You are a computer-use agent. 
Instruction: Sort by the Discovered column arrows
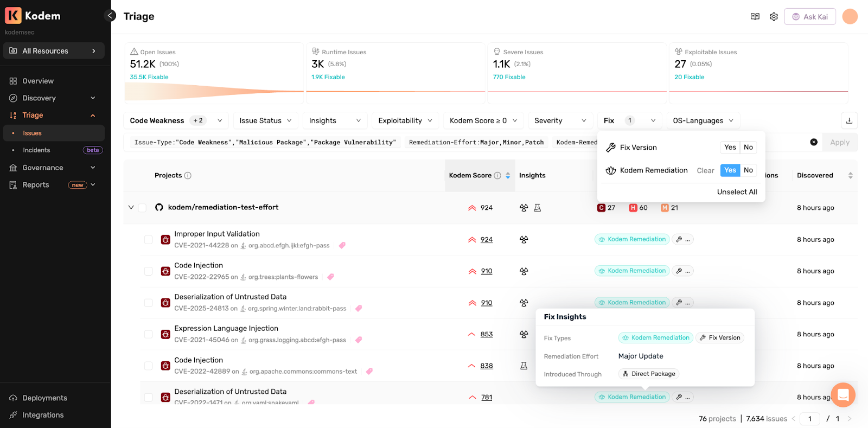(850, 176)
